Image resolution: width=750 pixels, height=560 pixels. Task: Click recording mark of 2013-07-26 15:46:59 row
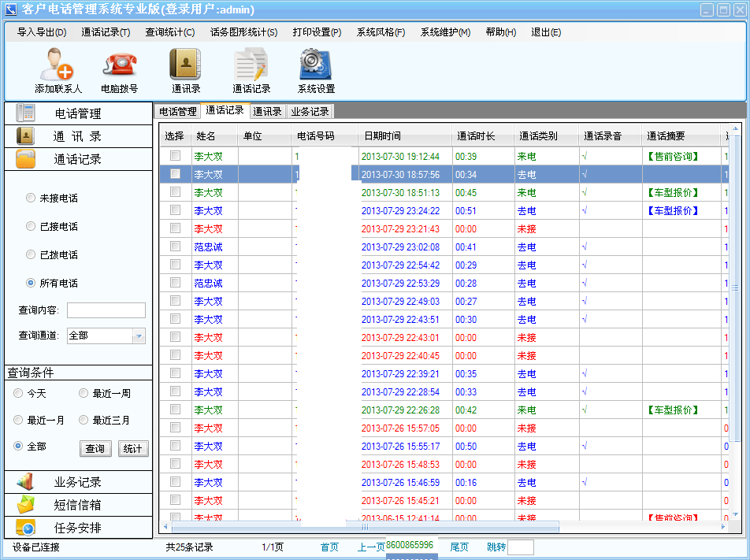click(585, 481)
